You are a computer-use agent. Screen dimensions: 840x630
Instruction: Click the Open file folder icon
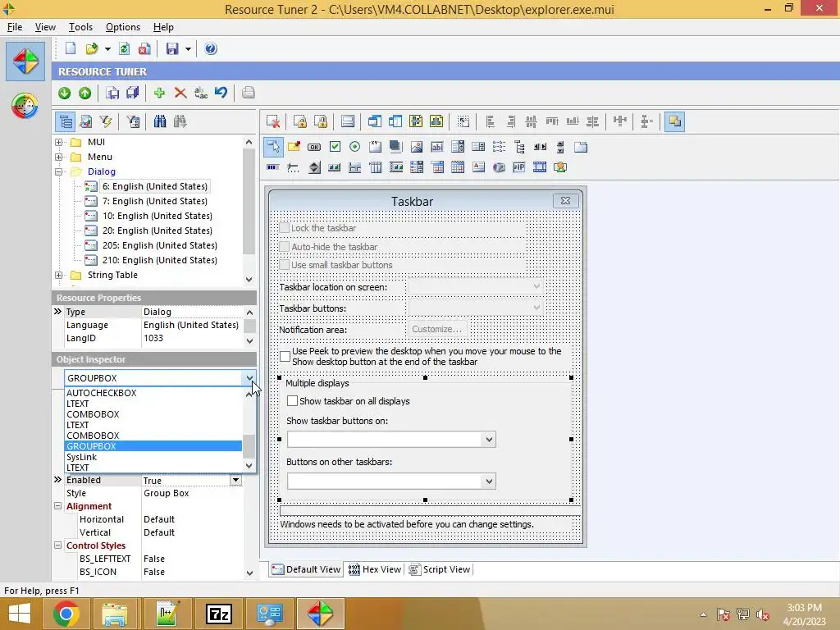point(92,48)
